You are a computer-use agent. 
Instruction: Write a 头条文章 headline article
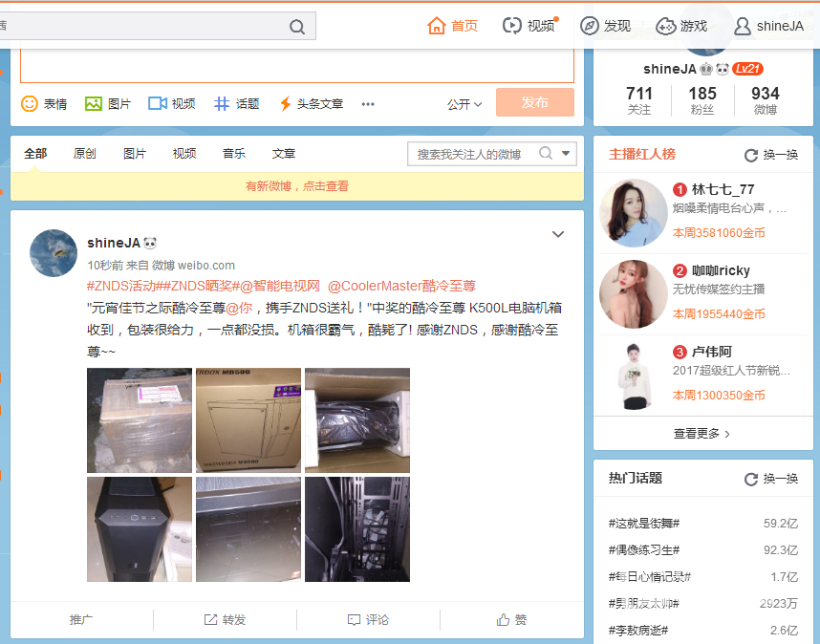pos(311,103)
